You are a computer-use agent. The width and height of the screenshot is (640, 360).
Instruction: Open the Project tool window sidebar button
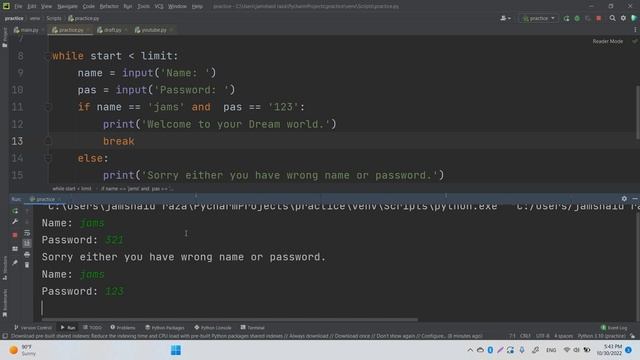4,38
